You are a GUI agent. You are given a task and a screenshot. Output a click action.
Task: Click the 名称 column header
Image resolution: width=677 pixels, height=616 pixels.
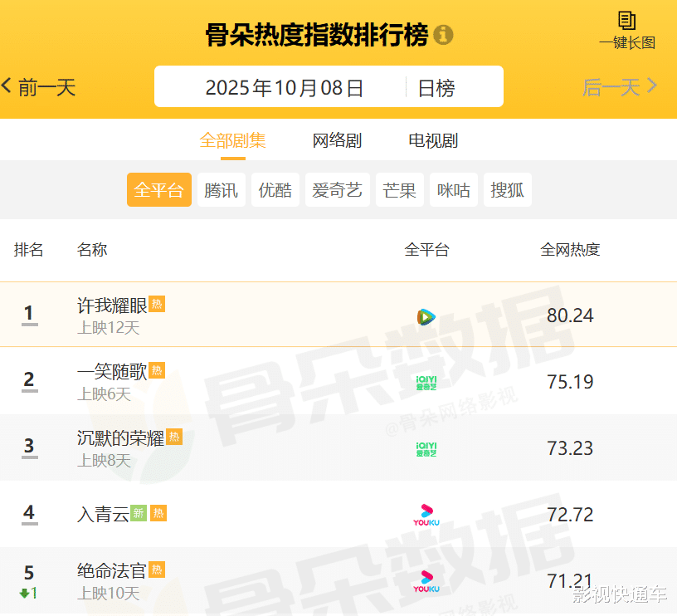point(92,250)
